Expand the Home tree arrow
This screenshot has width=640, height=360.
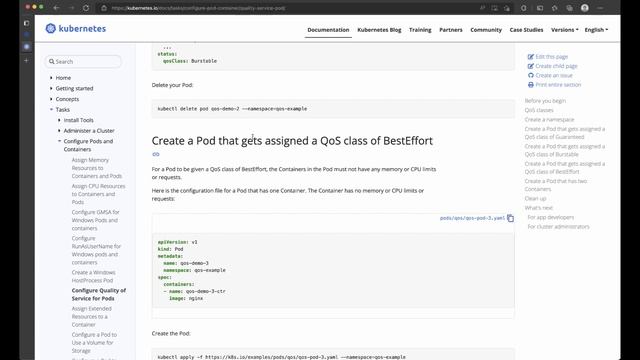pyautogui.click(x=51, y=78)
